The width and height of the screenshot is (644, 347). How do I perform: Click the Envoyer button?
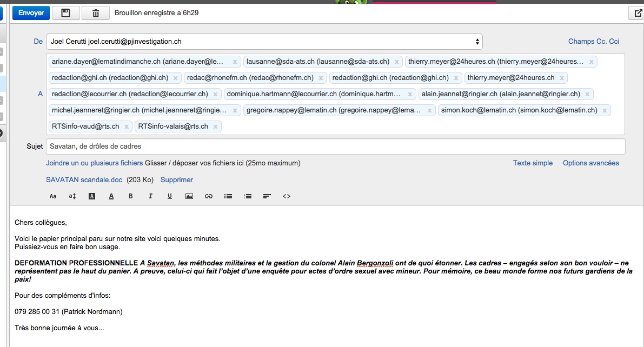pos(31,13)
